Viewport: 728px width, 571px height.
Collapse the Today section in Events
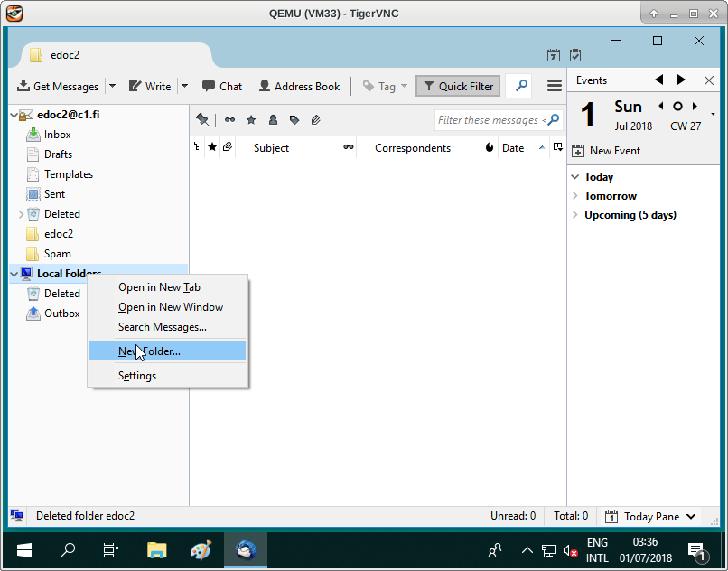[575, 177]
